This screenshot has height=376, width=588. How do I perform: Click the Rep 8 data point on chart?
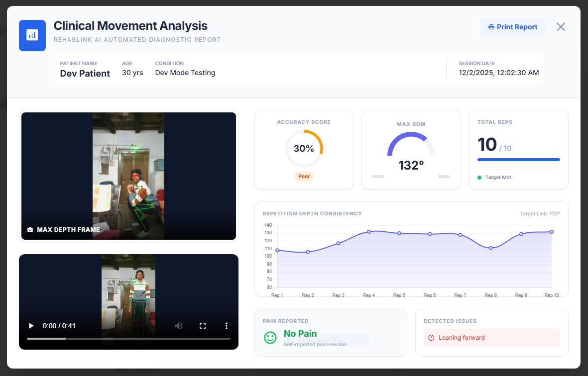click(x=491, y=248)
